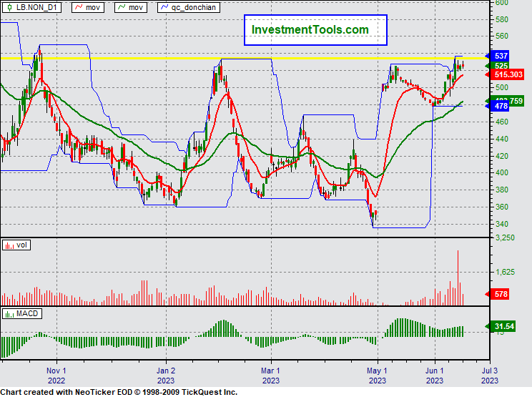Click the 340 price axis label

[x=501, y=224]
